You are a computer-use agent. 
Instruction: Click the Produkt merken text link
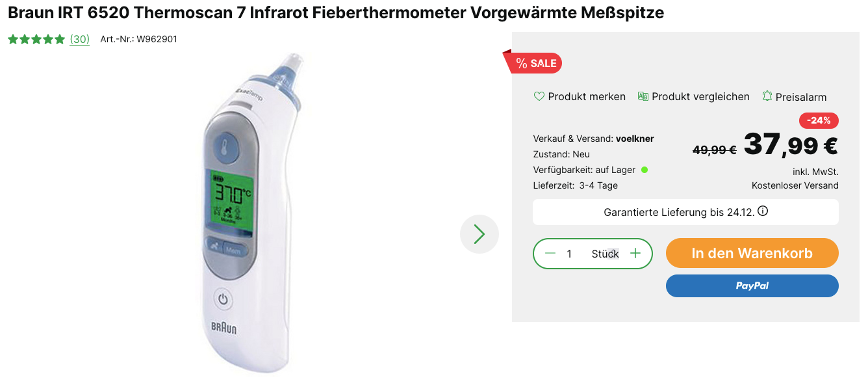(587, 96)
